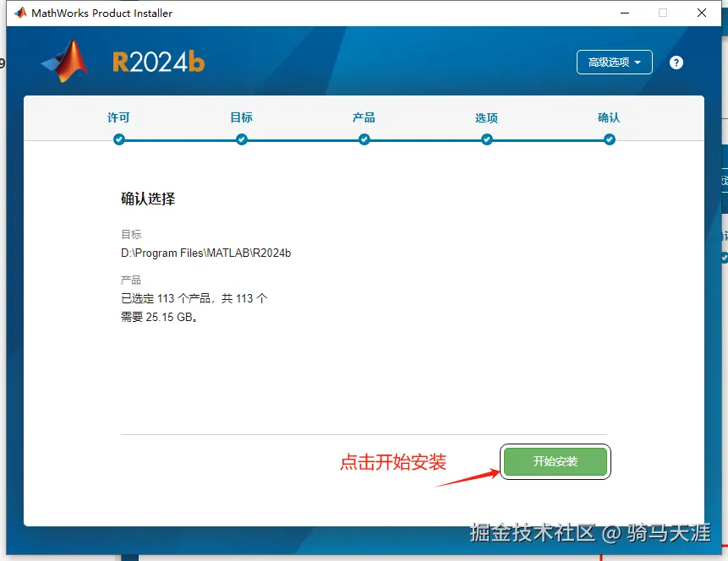
Task: Minimize the MathWorks Product Installer window
Action: tap(625, 13)
